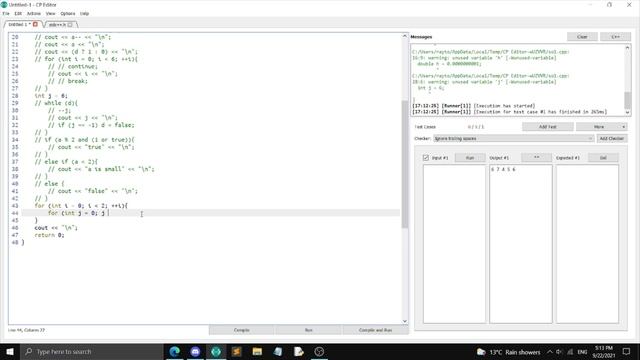Screen dimensions: 640x360
Task: Click the CP Editor icon in the taskbar
Action: pos(216,351)
